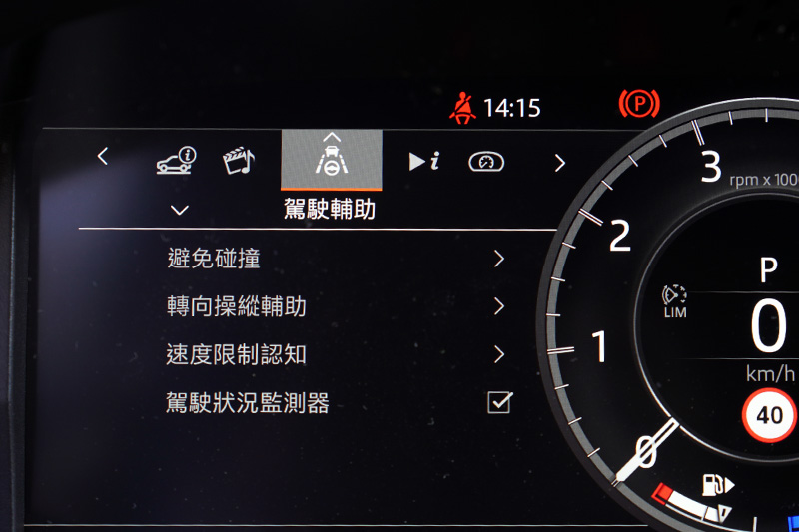The height and width of the screenshot is (532, 799).
Task: Select the gauge display icon
Action: click(486, 162)
